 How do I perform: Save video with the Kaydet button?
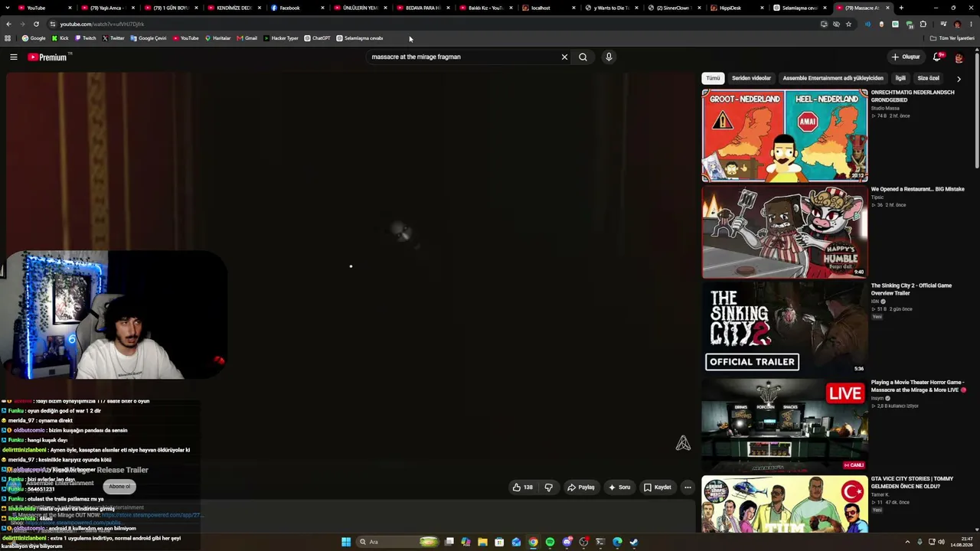click(658, 487)
